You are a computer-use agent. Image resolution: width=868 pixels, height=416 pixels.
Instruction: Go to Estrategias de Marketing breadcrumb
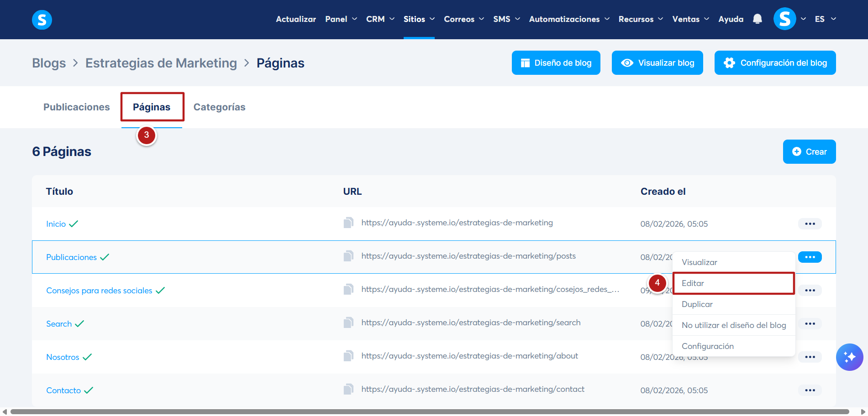point(161,63)
